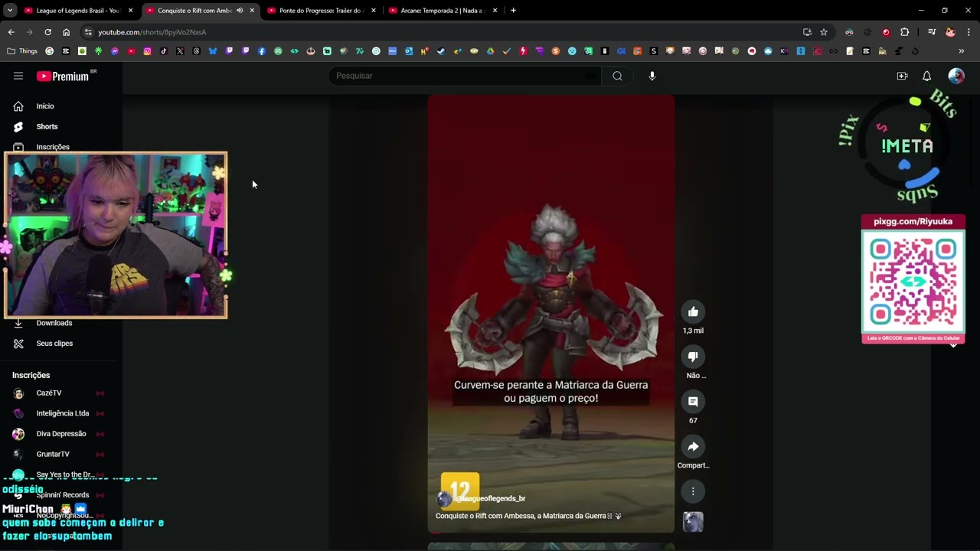Viewport: 980px width, 551px height.
Task: Open the Steam bookmark
Action: pyautogui.click(x=441, y=51)
